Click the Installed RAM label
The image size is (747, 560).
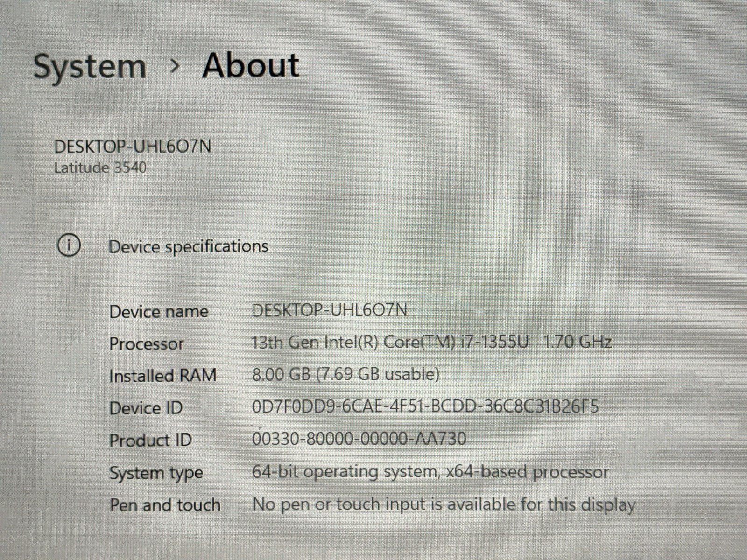pos(162,376)
